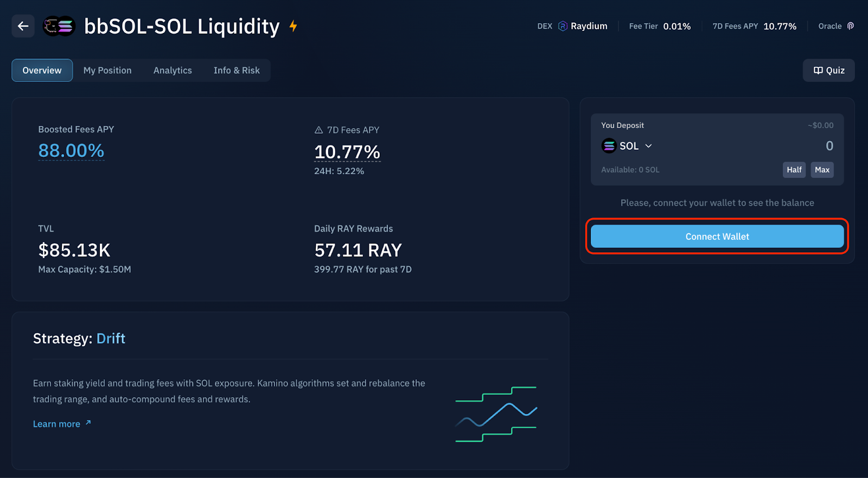The width and height of the screenshot is (868, 478).
Task: Click the Half amount button
Action: (794, 170)
